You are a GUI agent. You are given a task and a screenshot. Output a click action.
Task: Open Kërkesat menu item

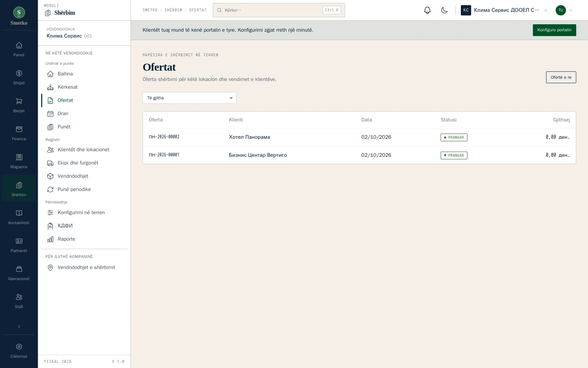(85, 87)
